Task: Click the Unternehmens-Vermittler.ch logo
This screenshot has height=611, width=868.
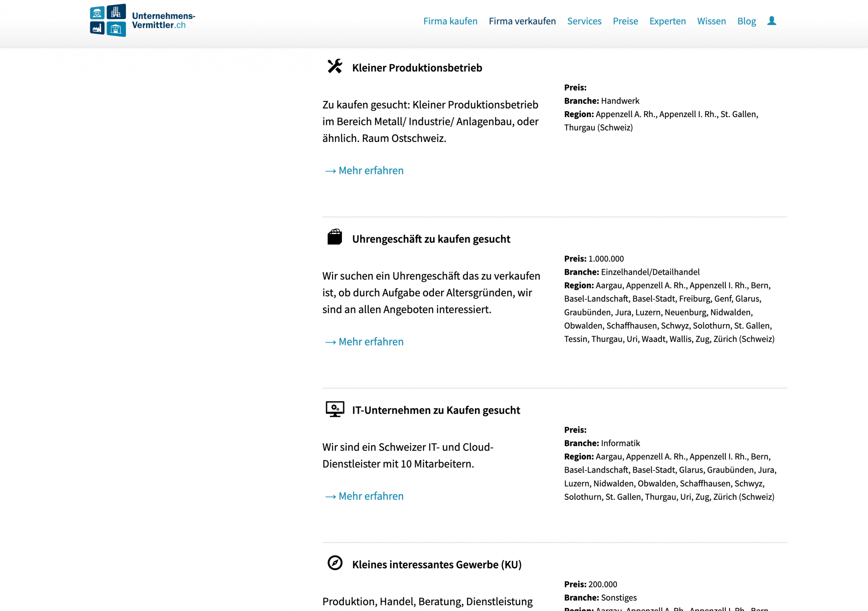Action: 142,20
